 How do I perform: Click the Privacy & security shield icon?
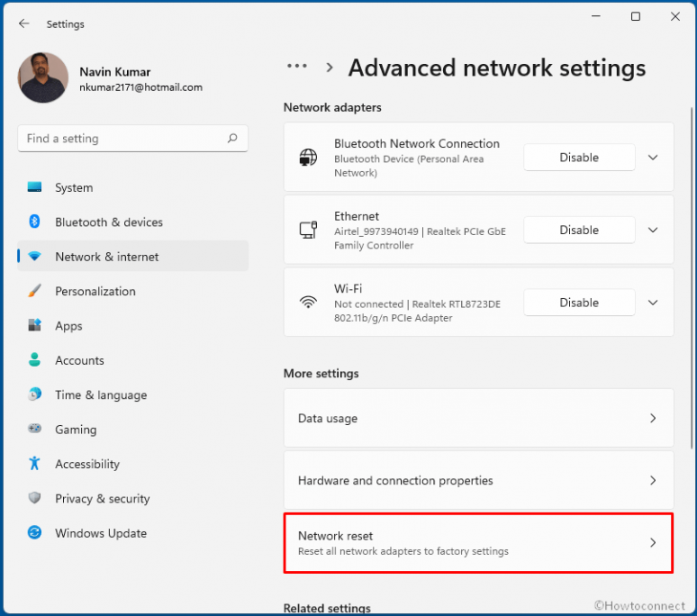[x=34, y=498]
